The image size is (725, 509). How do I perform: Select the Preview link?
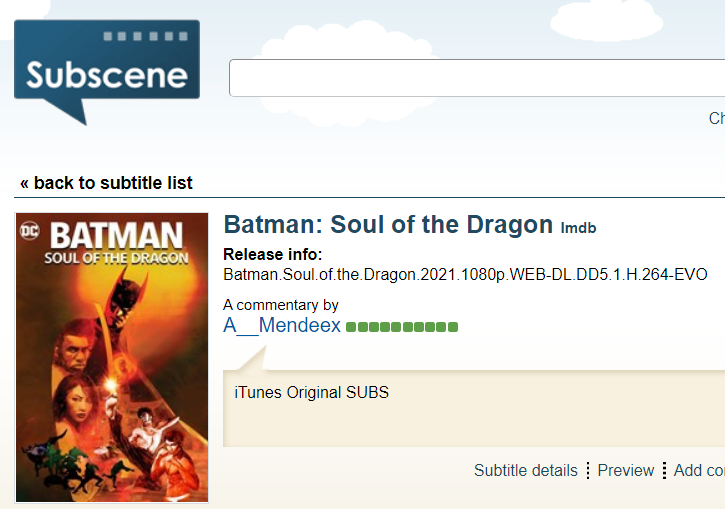coord(626,470)
